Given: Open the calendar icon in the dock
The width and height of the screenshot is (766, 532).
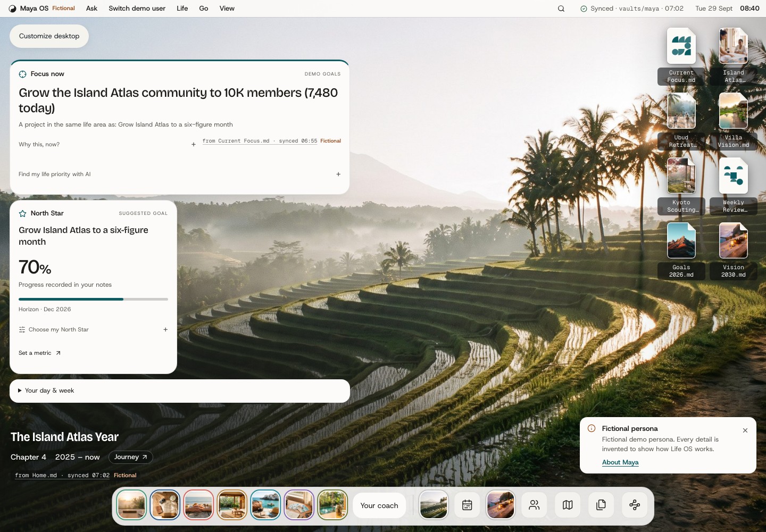Looking at the screenshot, I should 467,505.
